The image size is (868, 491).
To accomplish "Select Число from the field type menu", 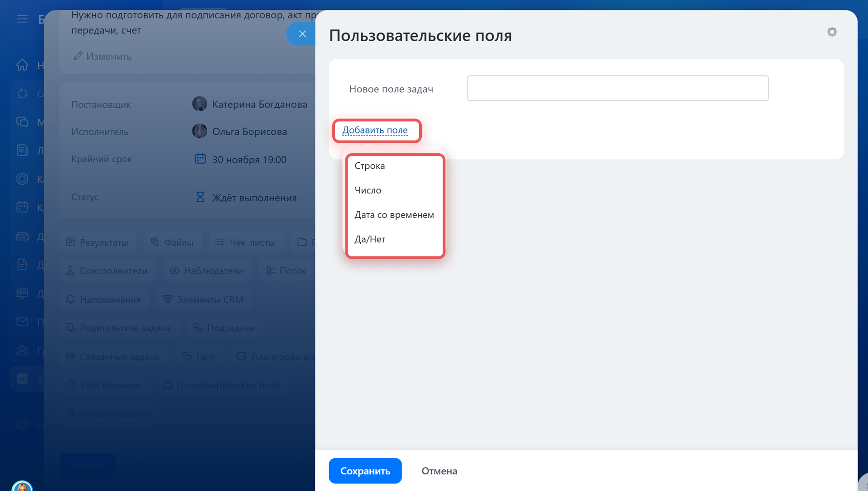I will click(x=368, y=190).
